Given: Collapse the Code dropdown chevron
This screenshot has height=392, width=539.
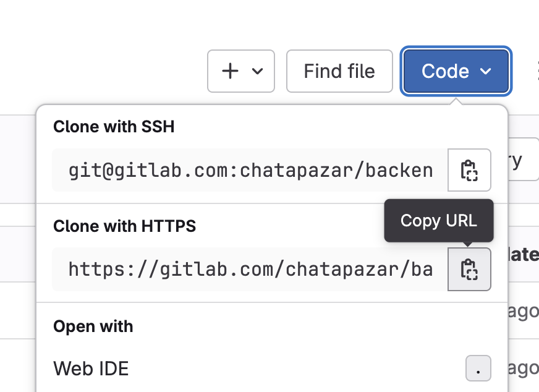Looking at the screenshot, I should coord(485,71).
